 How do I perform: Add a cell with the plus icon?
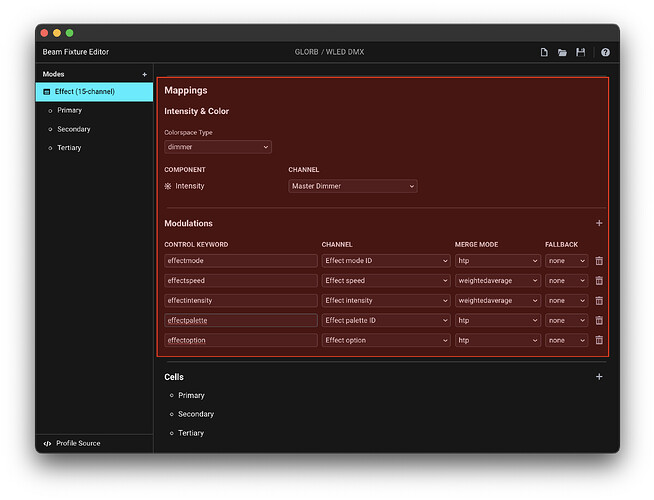pos(599,377)
